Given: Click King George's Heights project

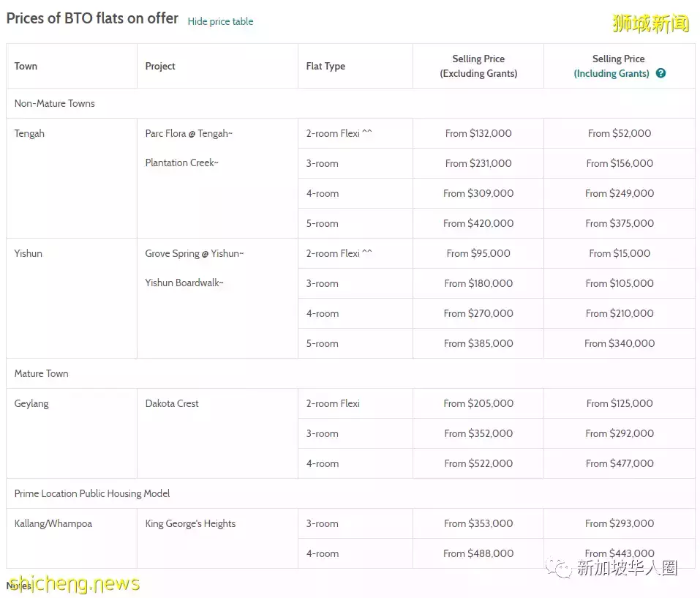Looking at the screenshot, I should click(x=190, y=523).
